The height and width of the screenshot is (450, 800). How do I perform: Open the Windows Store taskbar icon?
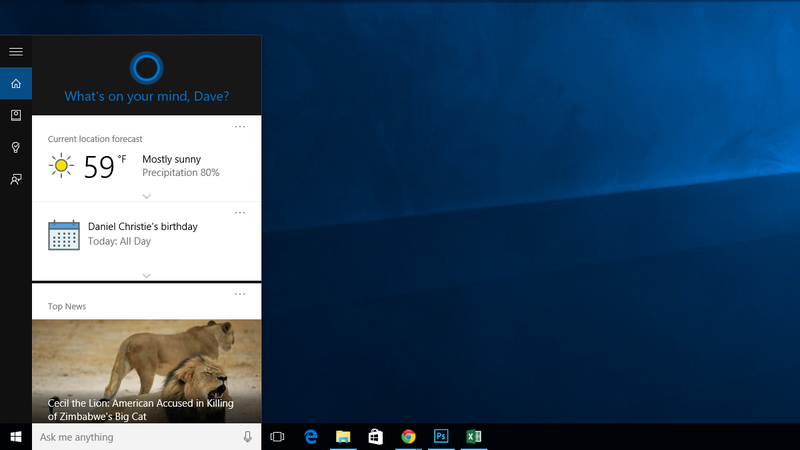pyautogui.click(x=376, y=437)
